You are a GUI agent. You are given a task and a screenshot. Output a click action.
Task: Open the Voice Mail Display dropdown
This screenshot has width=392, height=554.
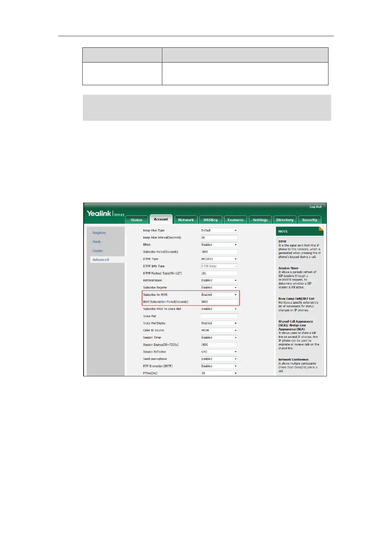point(219,323)
